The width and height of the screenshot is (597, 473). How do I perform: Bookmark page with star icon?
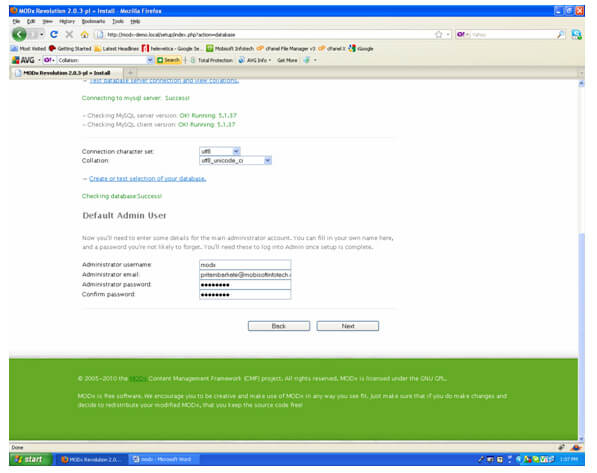(x=439, y=35)
